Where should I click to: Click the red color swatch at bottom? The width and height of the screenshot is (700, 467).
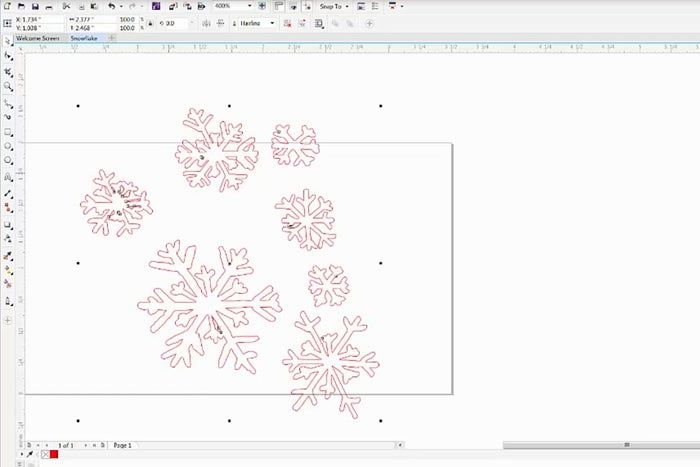pos(53,455)
